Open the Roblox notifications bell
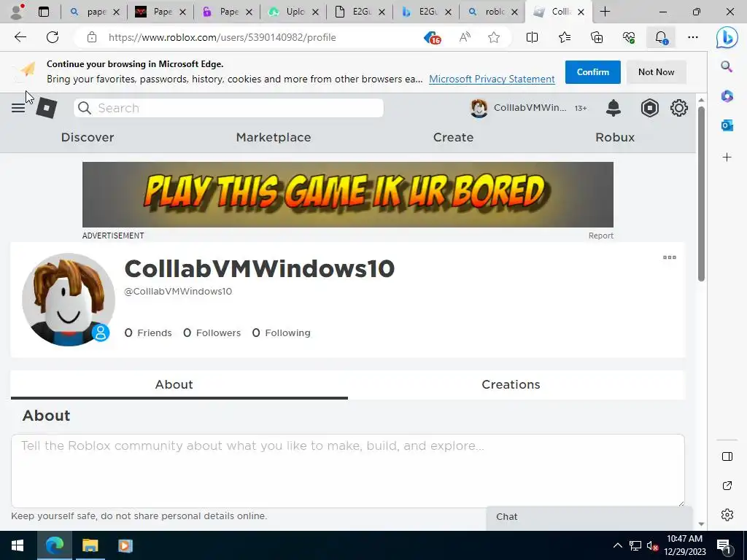The width and height of the screenshot is (747, 560). point(613,108)
